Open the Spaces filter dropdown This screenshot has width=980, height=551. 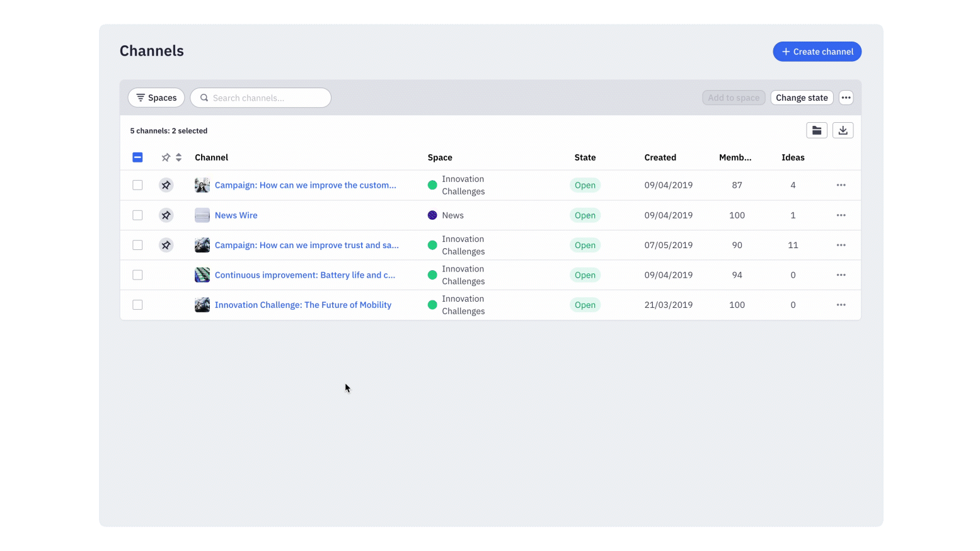(x=156, y=98)
